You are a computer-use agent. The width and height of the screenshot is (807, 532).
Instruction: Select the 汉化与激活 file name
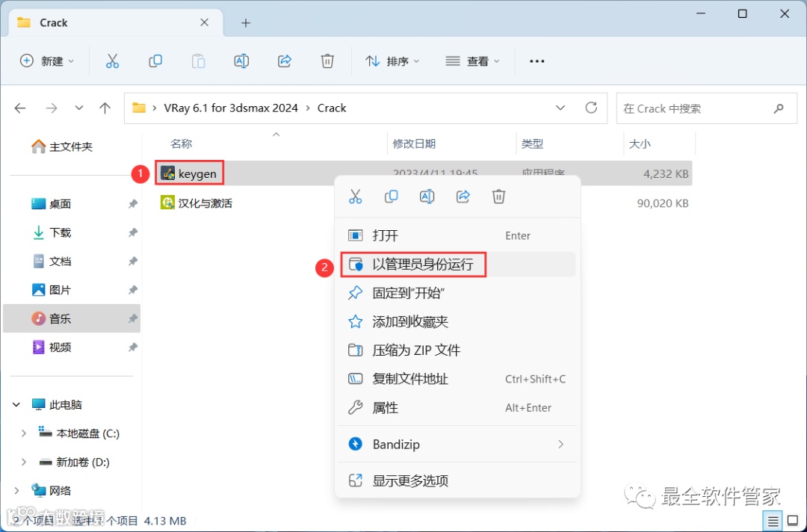[205, 203]
